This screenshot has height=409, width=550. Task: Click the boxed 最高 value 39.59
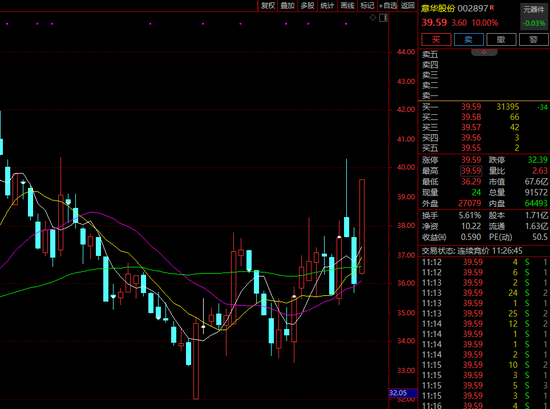[471, 171]
